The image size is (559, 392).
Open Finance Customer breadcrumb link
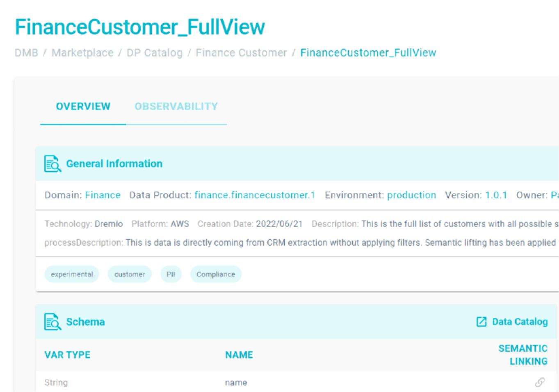(x=241, y=53)
